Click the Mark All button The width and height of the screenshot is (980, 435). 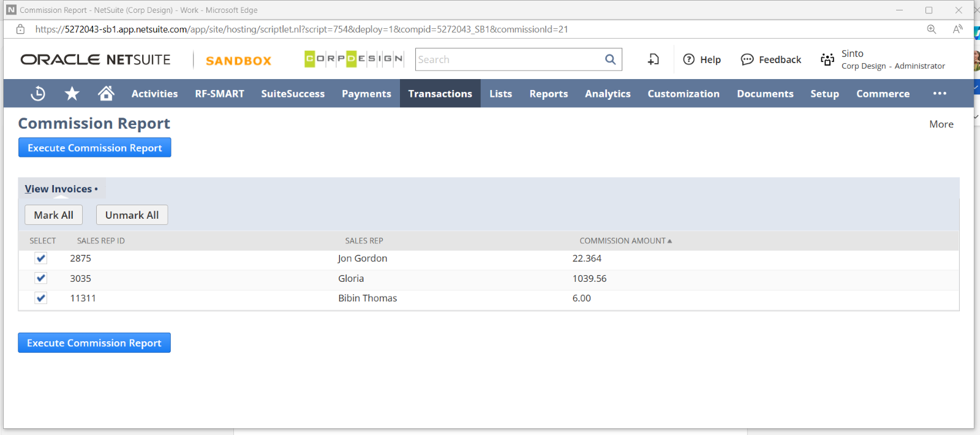click(x=53, y=215)
